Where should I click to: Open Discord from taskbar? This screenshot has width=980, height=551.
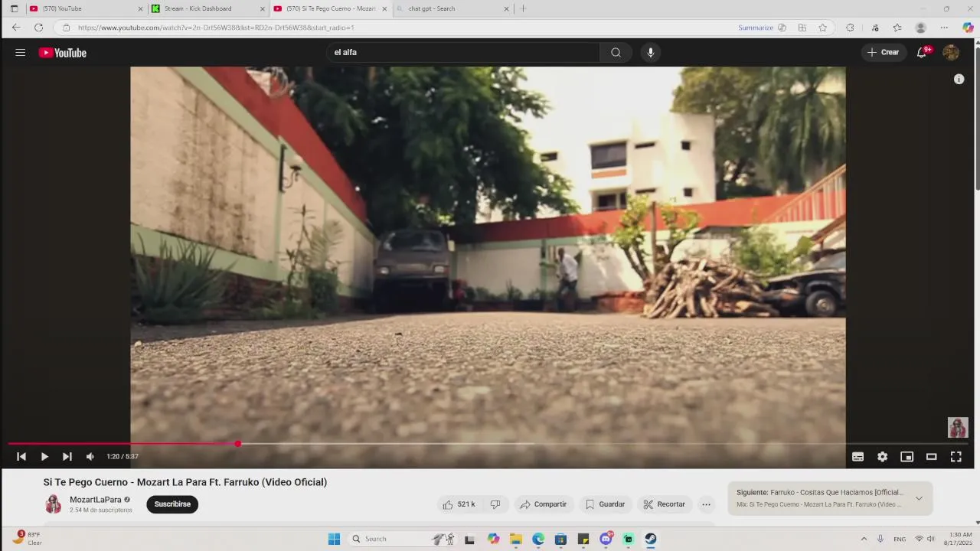pos(606,539)
